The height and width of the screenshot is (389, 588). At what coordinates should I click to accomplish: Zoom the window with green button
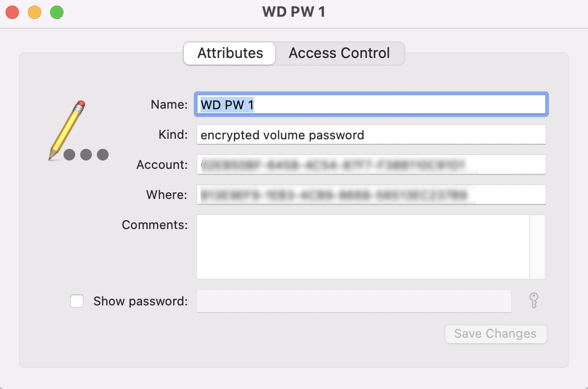pyautogui.click(x=57, y=12)
